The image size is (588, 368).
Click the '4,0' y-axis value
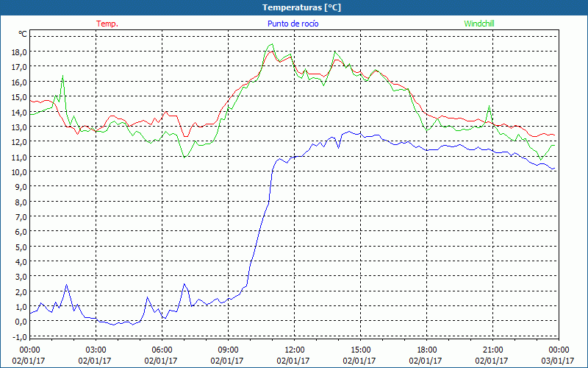coord(21,262)
